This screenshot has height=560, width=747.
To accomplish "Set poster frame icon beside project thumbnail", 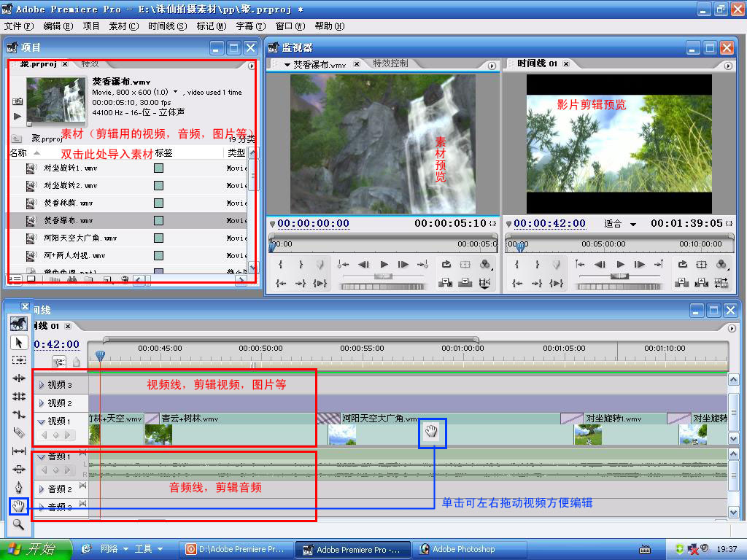I will tap(18, 101).
